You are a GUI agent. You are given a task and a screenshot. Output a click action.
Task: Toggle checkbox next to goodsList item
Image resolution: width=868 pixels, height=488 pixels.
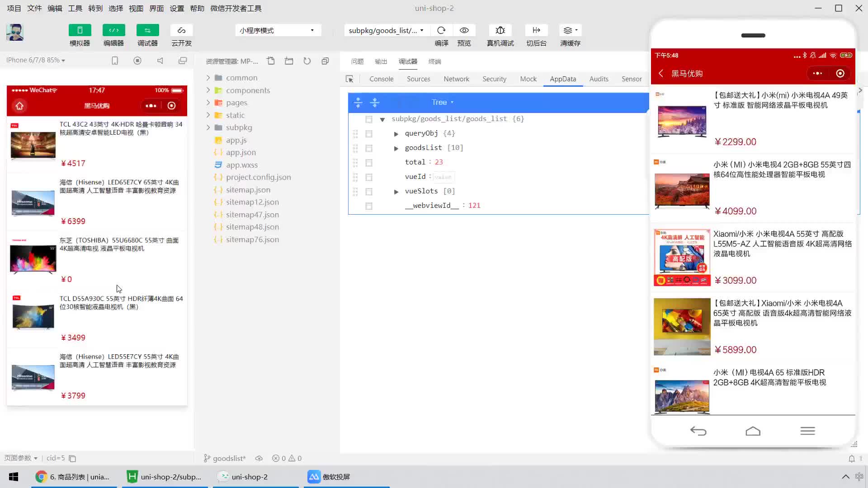[x=369, y=148]
